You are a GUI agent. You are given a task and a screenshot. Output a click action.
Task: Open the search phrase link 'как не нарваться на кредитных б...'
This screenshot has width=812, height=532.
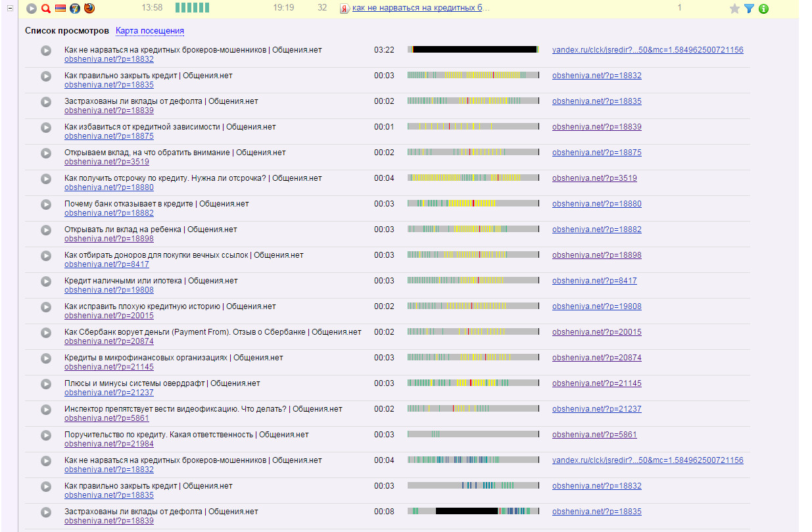421,8
